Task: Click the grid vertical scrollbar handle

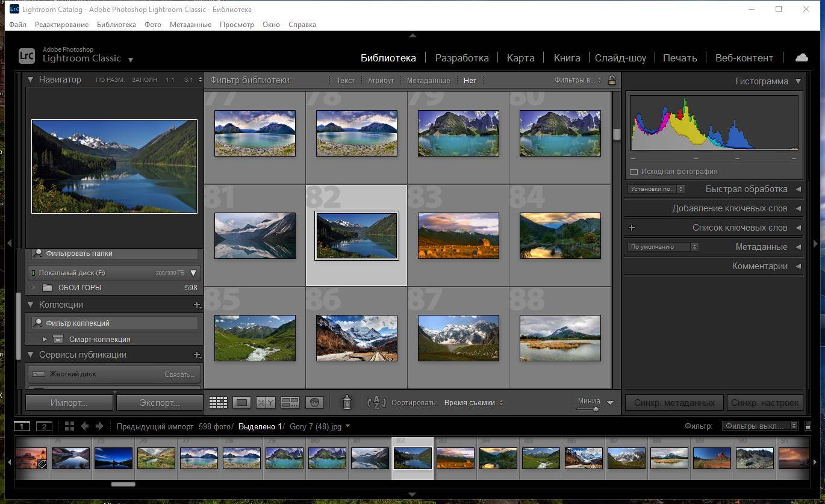Action: click(617, 134)
